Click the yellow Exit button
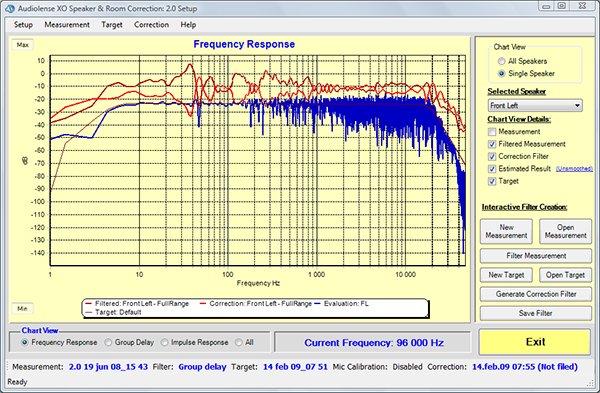Screen dimensions: 600x393 click(x=535, y=342)
